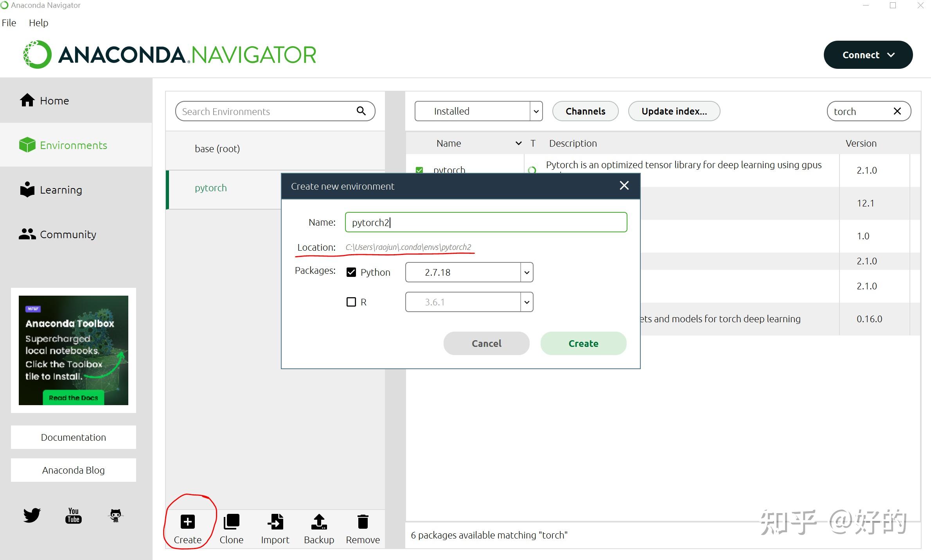The width and height of the screenshot is (931, 560).
Task: Open the File menu
Action: [x=9, y=23]
